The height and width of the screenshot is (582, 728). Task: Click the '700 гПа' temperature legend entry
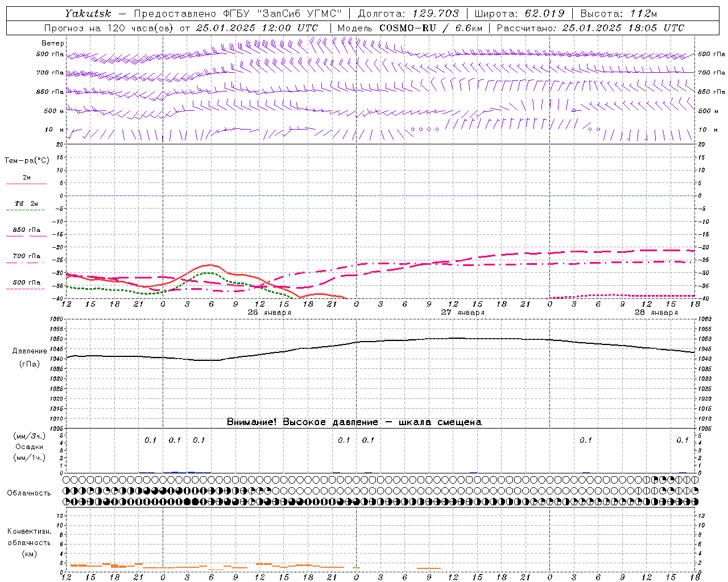click(26, 256)
